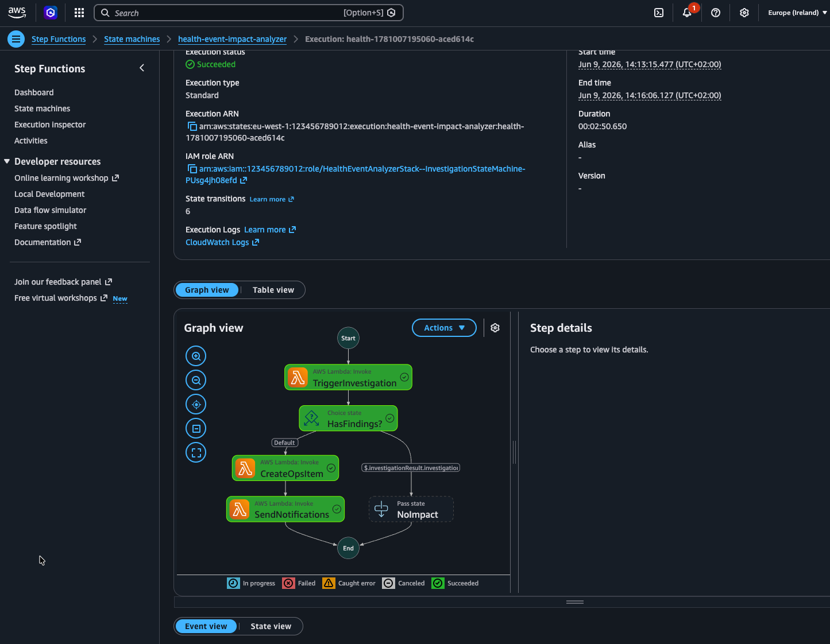830x644 pixels.
Task: Click the $.investigationResult transition label
Action: (x=411, y=468)
